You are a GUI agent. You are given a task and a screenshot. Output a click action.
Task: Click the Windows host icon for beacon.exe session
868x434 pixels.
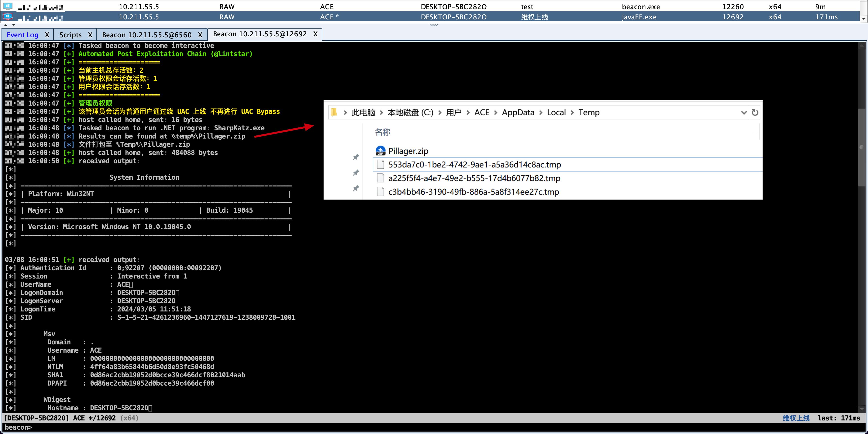click(8, 6)
